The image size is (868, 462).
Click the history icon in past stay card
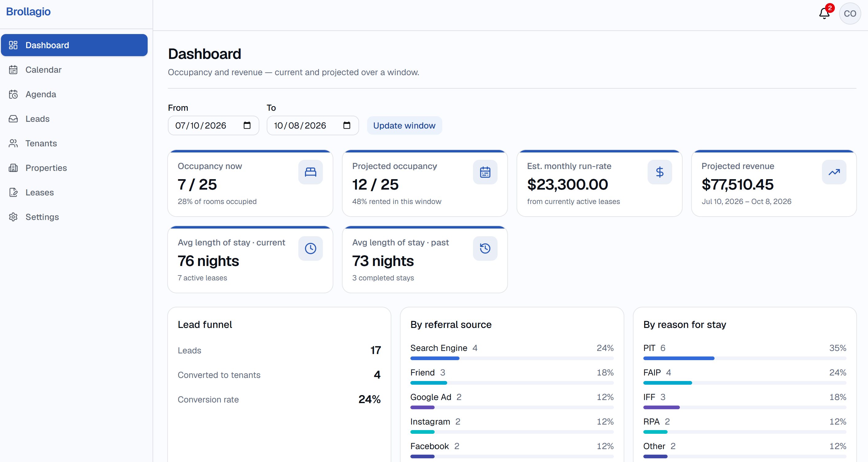click(485, 248)
